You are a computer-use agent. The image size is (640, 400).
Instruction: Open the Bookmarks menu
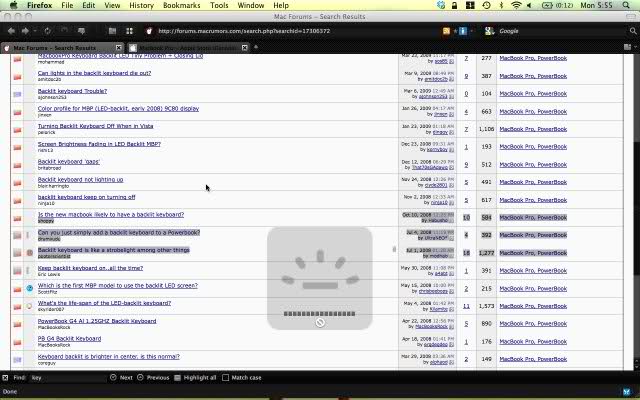pos(182,5)
